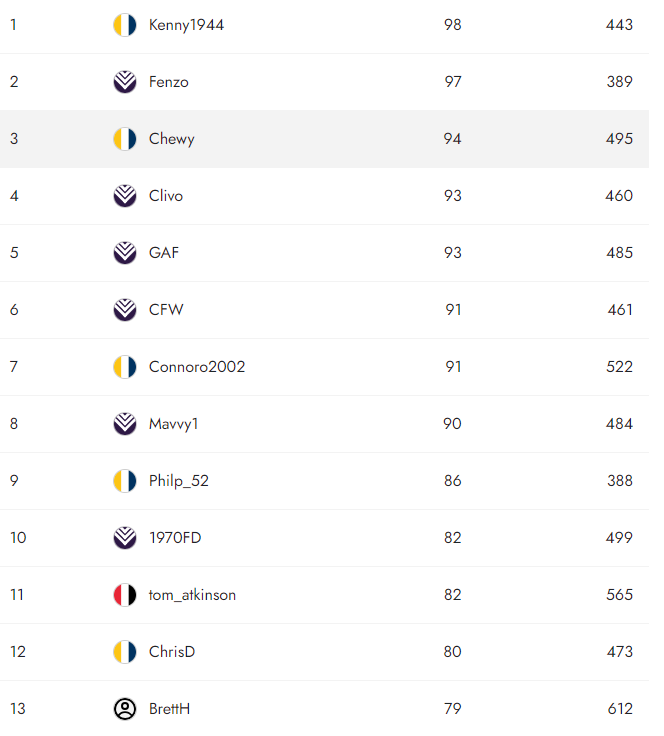Open the Clivo username link
Image resolution: width=664 pixels, height=736 pixels.
click(x=166, y=196)
